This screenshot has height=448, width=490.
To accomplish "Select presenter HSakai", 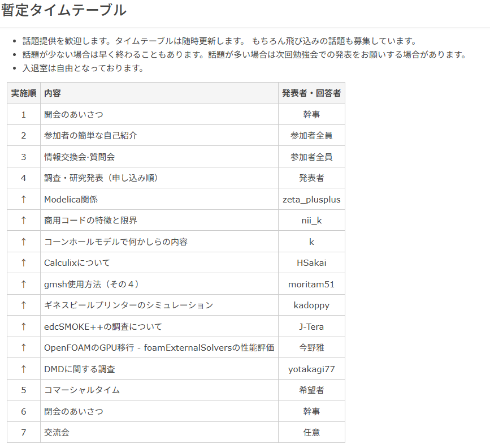I will (311, 263).
